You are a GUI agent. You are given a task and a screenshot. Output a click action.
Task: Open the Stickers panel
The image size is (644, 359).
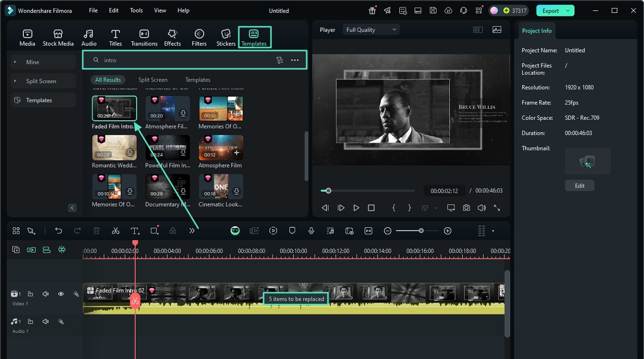coord(226,38)
